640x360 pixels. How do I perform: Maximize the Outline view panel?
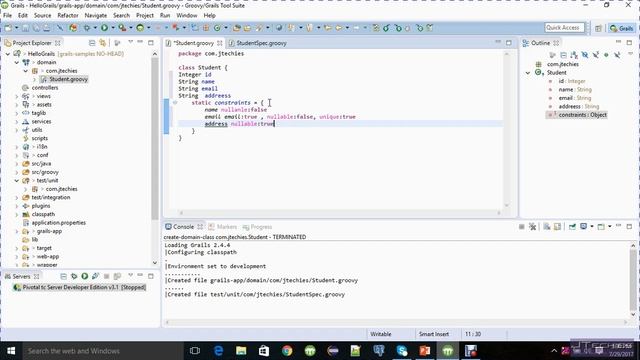coord(629,42)
